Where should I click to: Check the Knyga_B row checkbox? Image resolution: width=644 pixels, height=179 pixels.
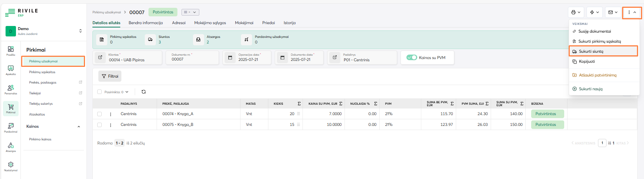pos(99,125)
